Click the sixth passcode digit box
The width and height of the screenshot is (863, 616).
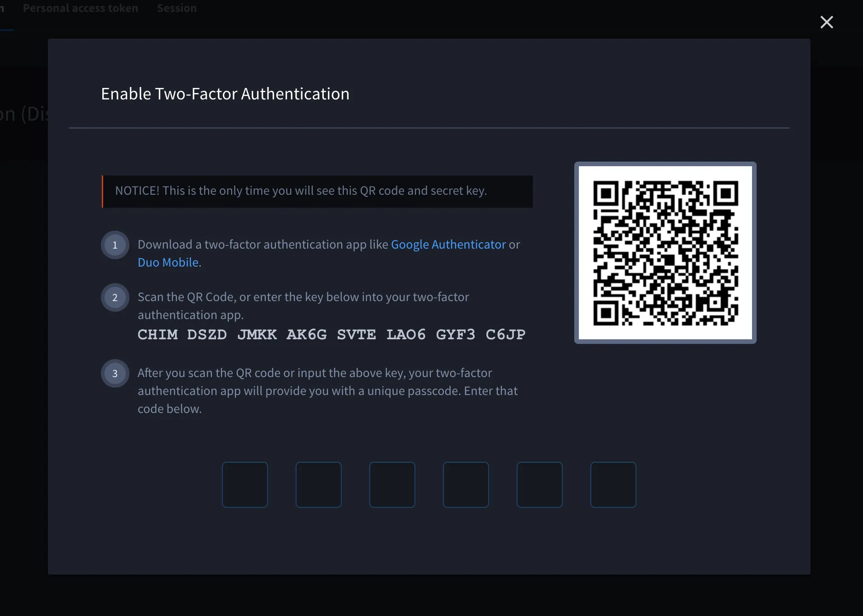tap(613, 485)
